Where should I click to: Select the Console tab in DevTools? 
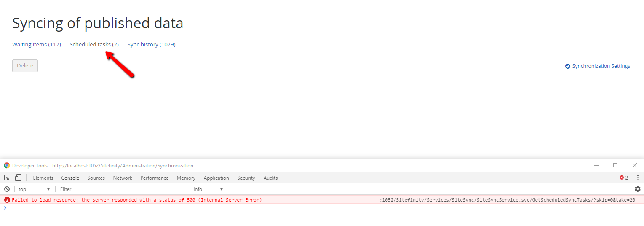click(70, 178)
